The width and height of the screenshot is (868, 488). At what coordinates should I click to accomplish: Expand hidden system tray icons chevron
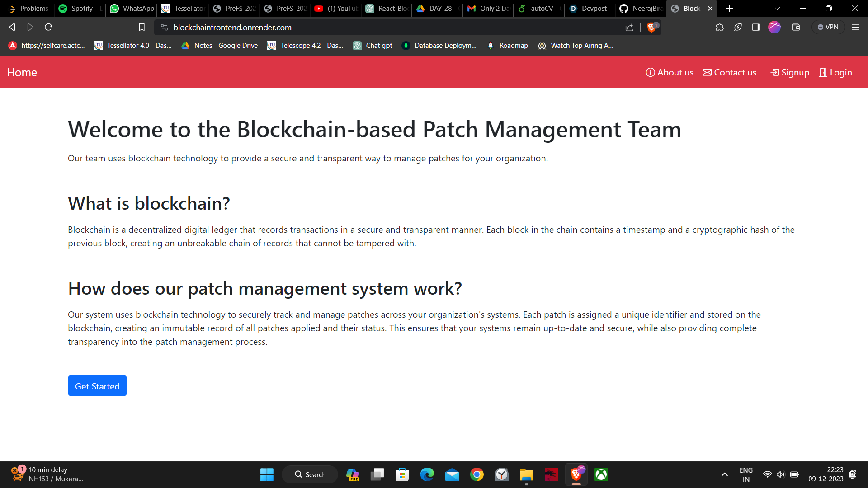pyautogui.click(x=724, y=474)
